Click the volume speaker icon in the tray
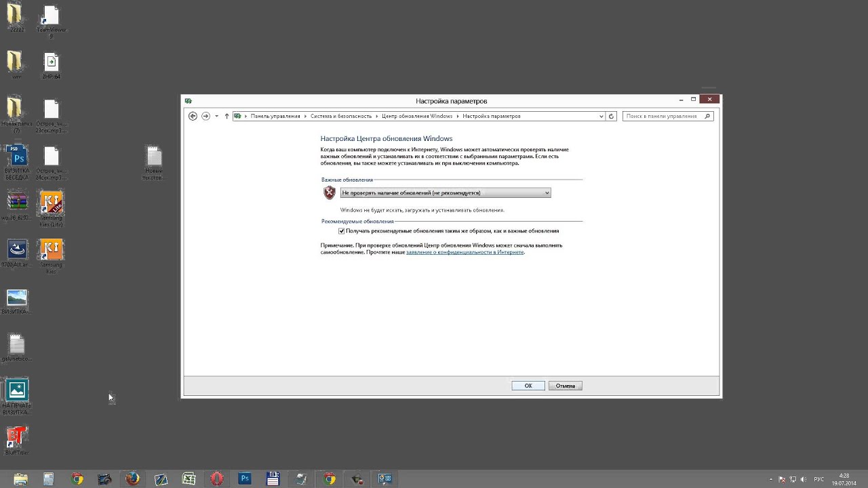 point(804,480)
